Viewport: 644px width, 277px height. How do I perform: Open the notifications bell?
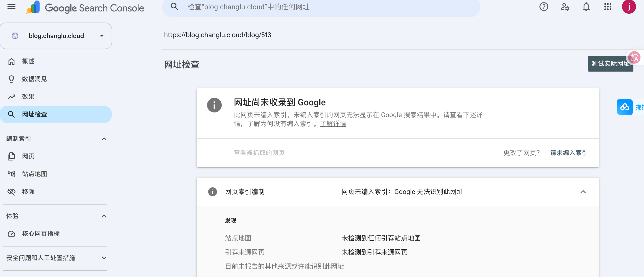point(586,7)
